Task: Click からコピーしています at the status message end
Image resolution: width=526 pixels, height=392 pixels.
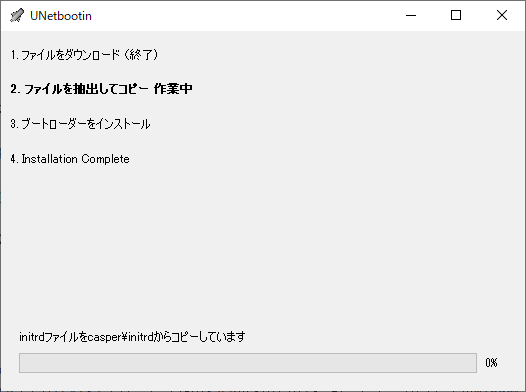Action: click(199, 337)
